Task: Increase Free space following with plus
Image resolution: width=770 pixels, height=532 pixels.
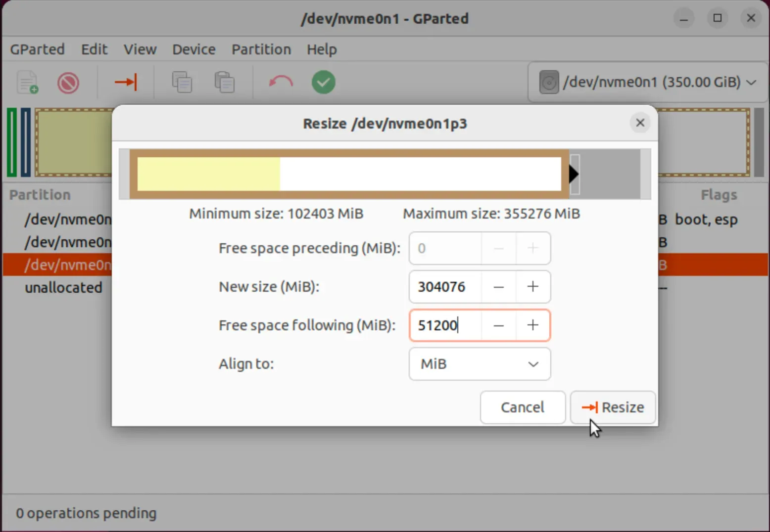Action: tap(533, 325)
